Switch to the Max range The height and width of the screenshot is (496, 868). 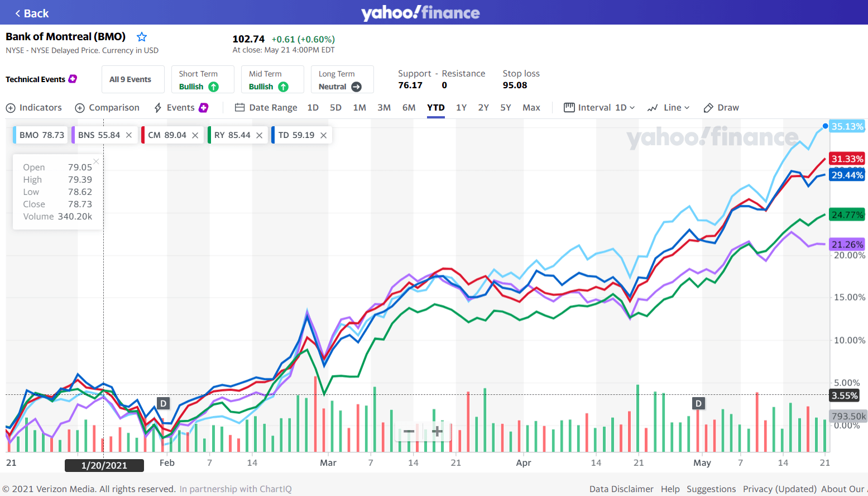531,107
